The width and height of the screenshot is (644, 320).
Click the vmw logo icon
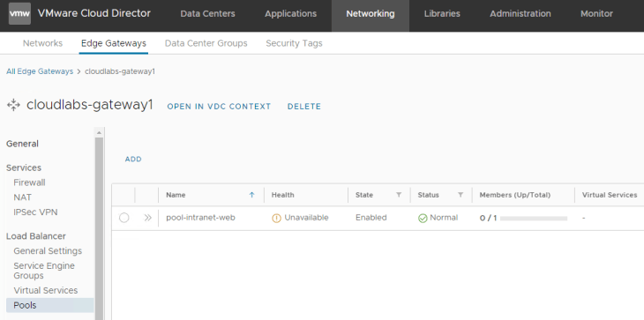19,13
